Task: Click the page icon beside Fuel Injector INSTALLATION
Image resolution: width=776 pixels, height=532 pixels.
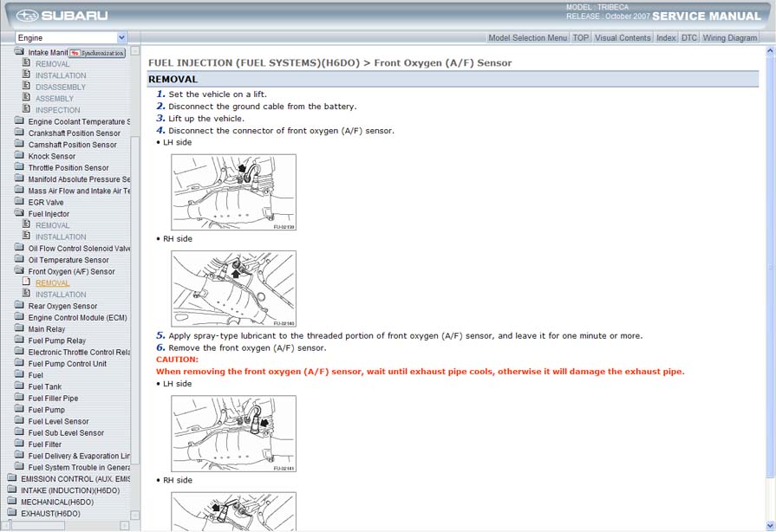Action: click(26, 237)
